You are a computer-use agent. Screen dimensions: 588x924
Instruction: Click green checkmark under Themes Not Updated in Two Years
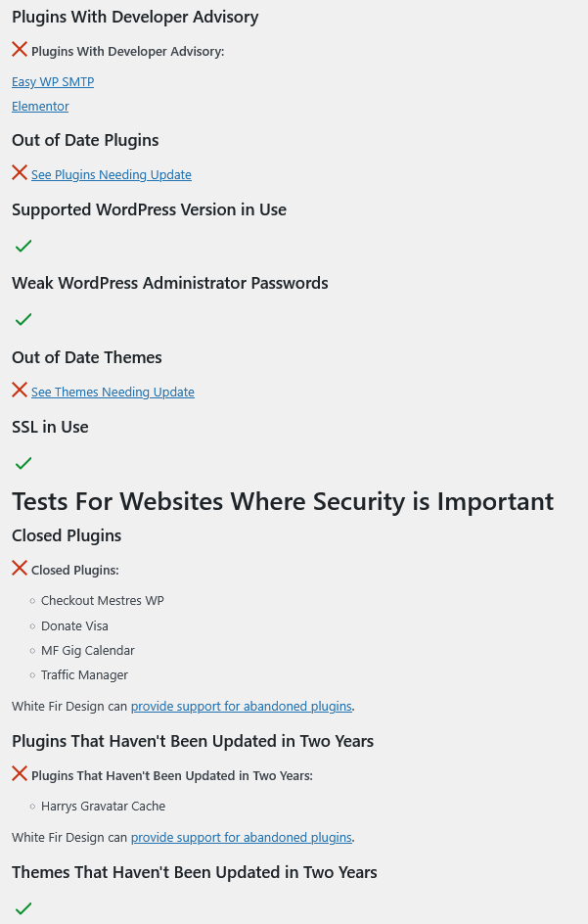click(x=23, y=908)
